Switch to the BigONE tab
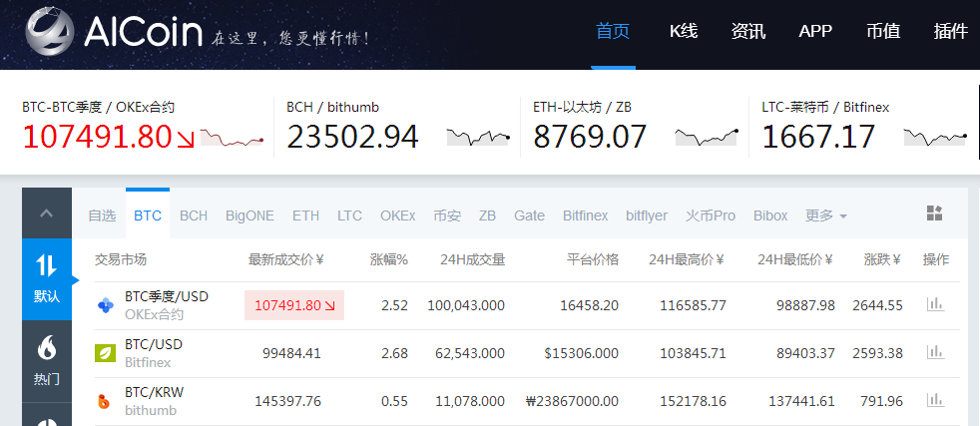Screen dimensions: 980x426 tap(250, 215)
